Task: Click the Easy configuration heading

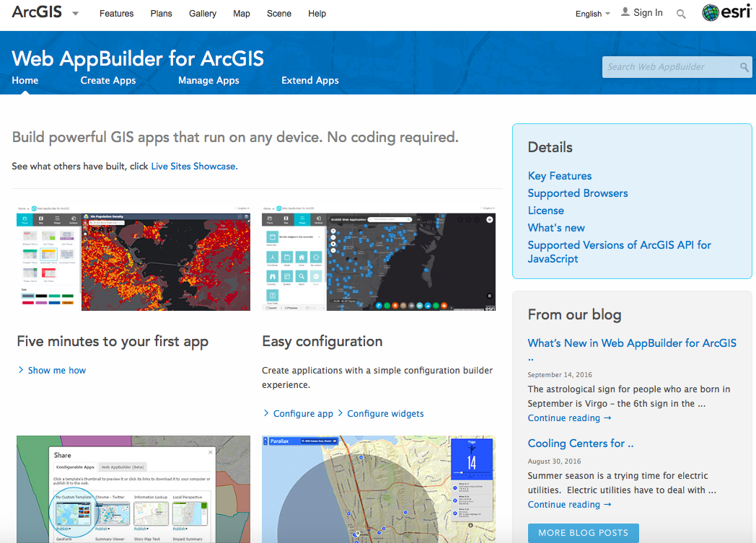Action: pyautogui.click(x=322, y=342)
